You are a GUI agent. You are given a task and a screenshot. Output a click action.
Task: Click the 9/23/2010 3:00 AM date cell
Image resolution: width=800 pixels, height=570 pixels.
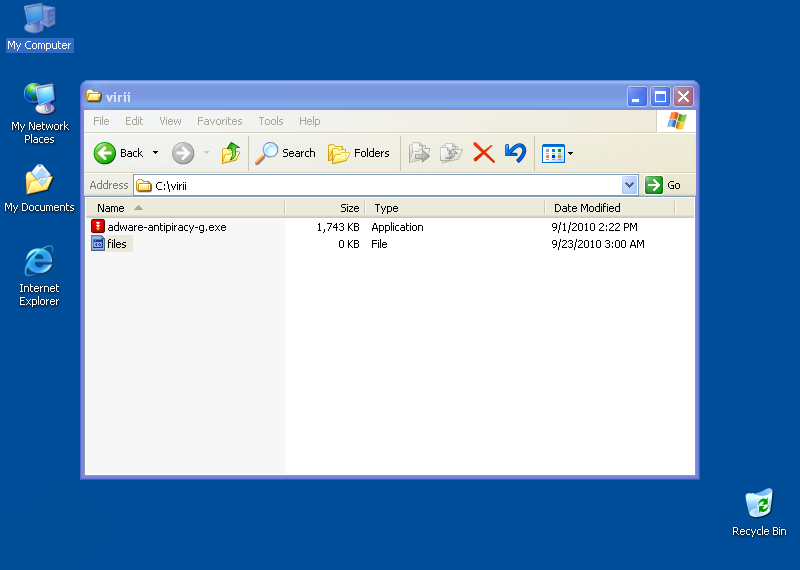pos(598,244)
